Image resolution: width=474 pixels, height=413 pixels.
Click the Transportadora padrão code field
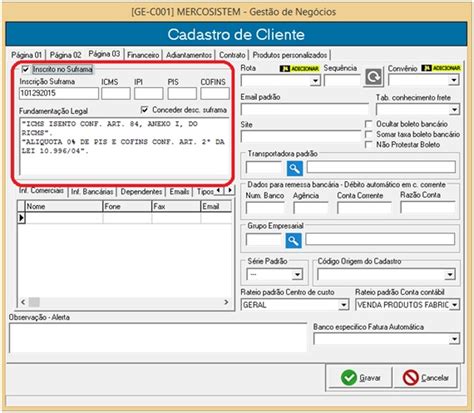coord(264,168)
